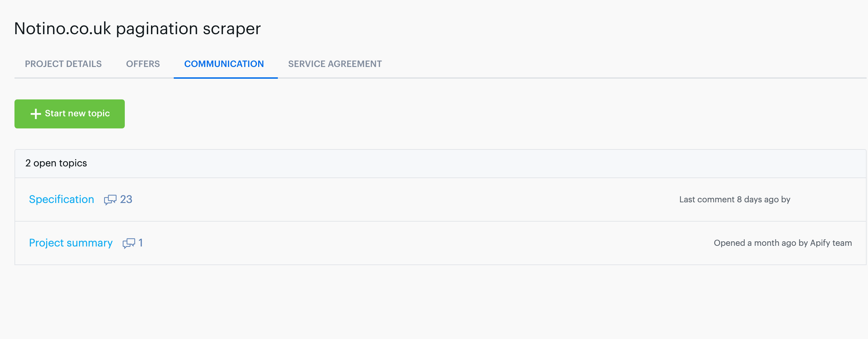Click the 2 open topics header

pyautogui.click(x=55, y=163)
